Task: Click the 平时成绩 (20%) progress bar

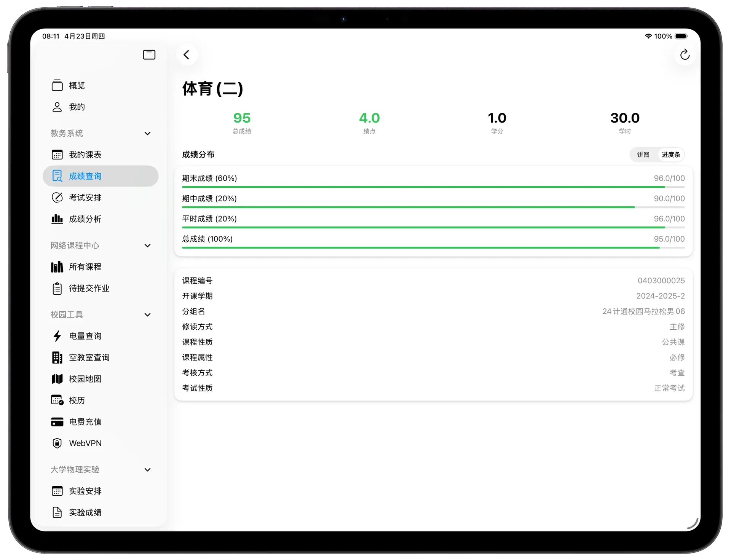Action: [x=433, y=227]
